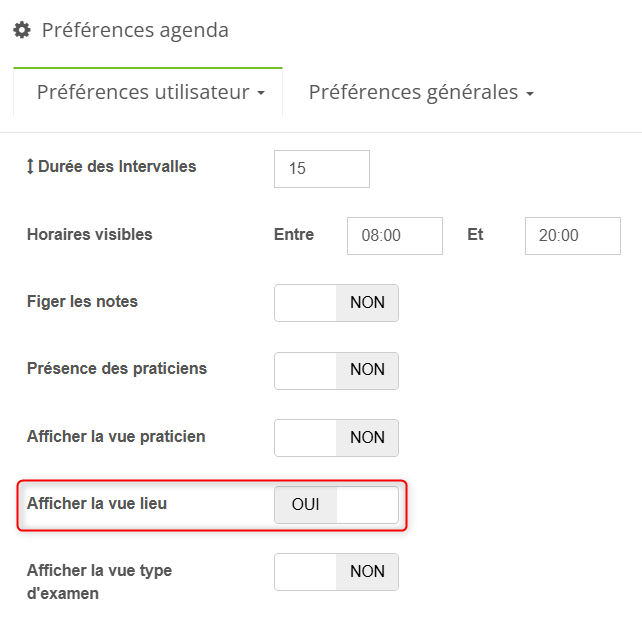The width and height of the screenshot is (642, 639).
Task: Toggle Afficher la vue type d'examen switch
Action: coord(336,572)
